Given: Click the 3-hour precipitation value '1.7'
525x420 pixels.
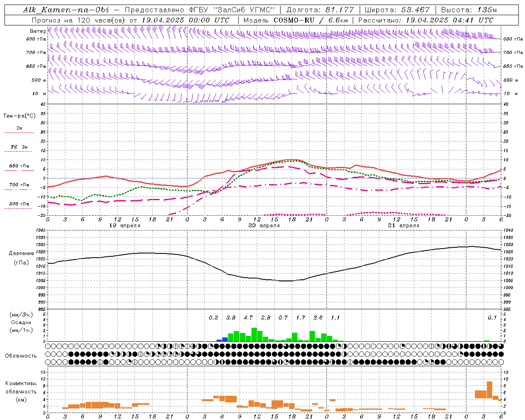Looking at the screenshot, I should (x=301, y=318).
